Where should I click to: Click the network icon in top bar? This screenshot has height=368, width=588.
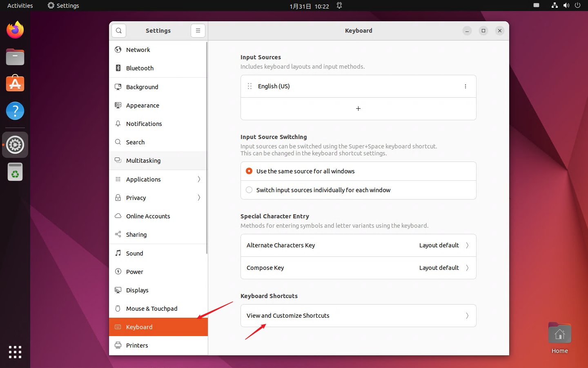555,6
